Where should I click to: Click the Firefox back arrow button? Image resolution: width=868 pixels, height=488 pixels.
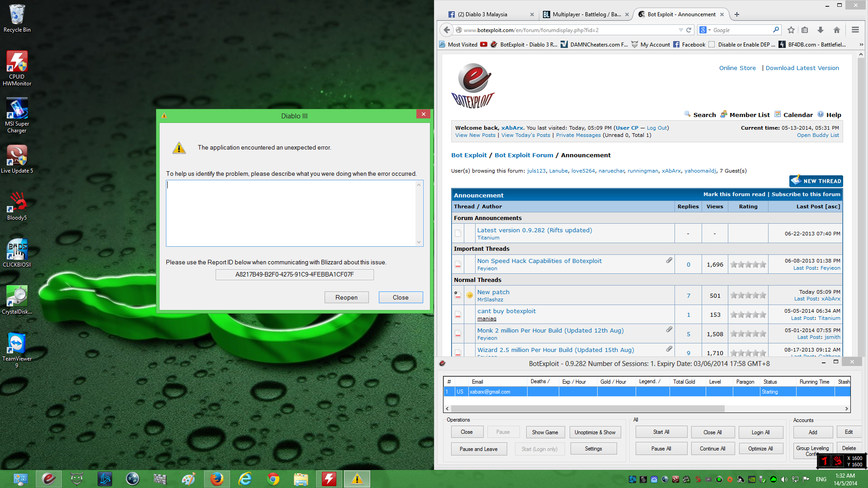pyautogui.click(x=447, y=30)
